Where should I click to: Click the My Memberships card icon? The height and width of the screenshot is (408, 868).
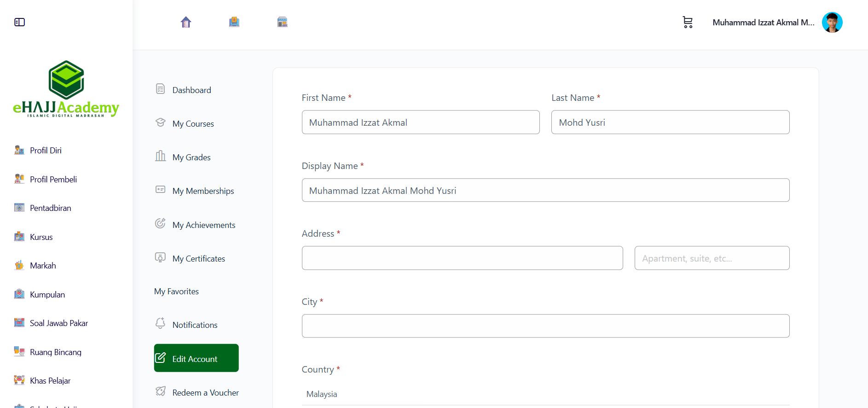coord(160,190)
